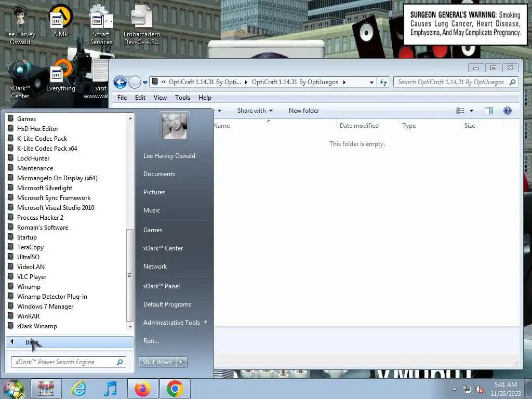
Task: Open the UltraISO program folder
Action: click(x=28, y=257)
